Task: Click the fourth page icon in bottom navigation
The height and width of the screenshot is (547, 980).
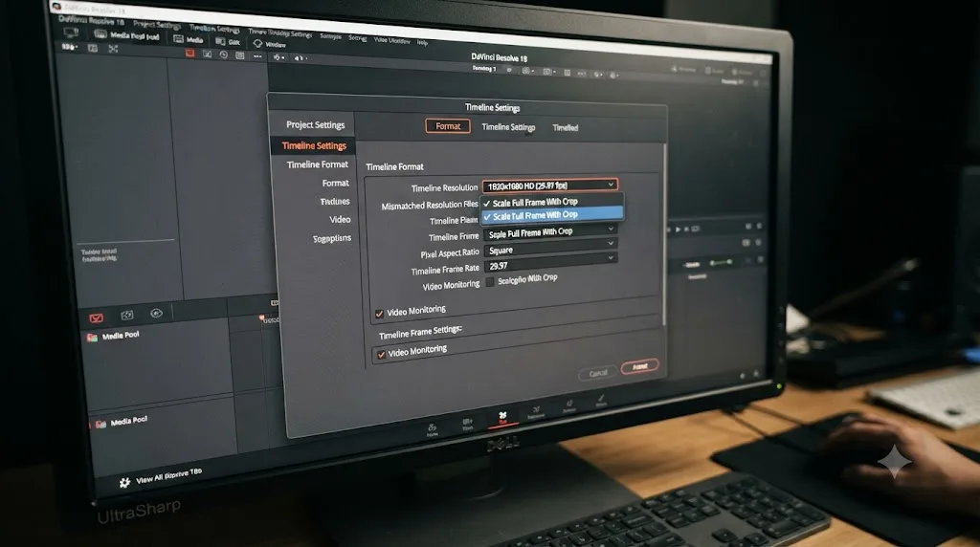Action: (536, 412)
